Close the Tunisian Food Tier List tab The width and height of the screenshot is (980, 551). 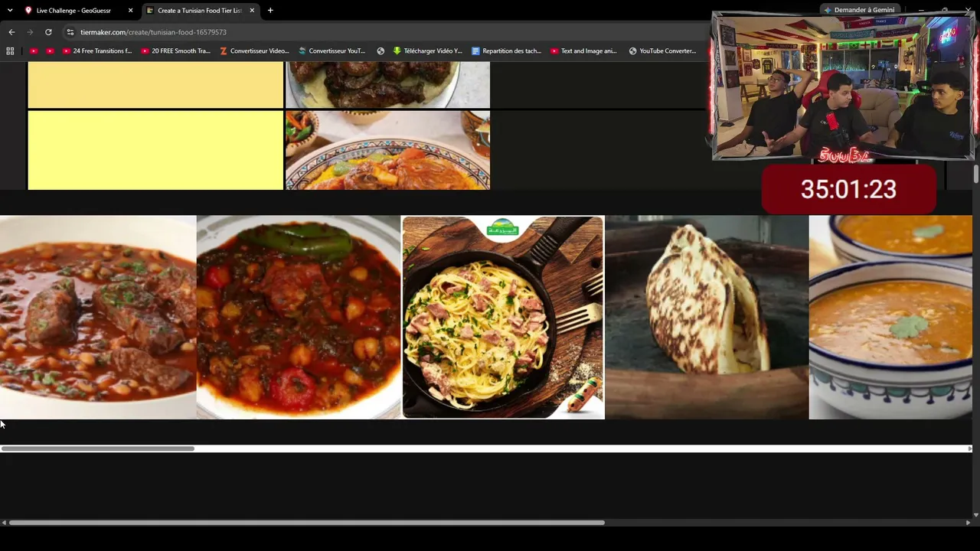point(252,11)
